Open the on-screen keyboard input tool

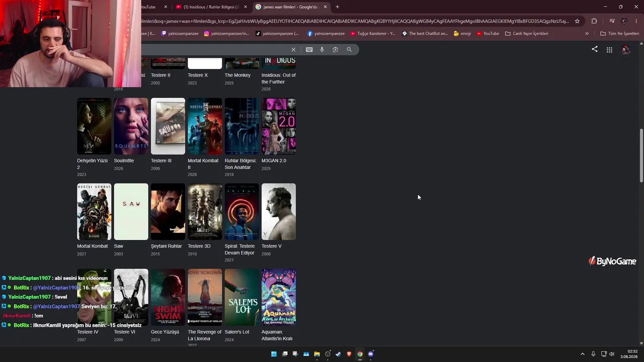coord(309,49)
